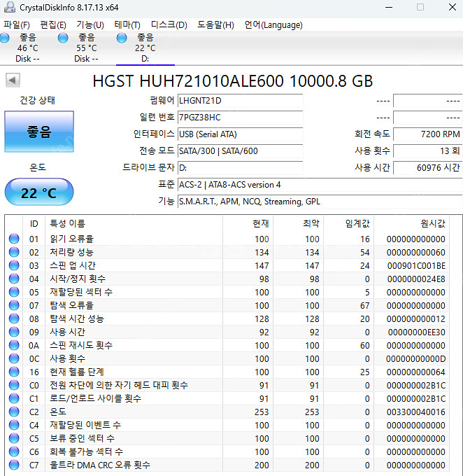The image size is (463, 476).
Task: Maximize the CrystalDiskInfo window
Action: coord(420,7)
